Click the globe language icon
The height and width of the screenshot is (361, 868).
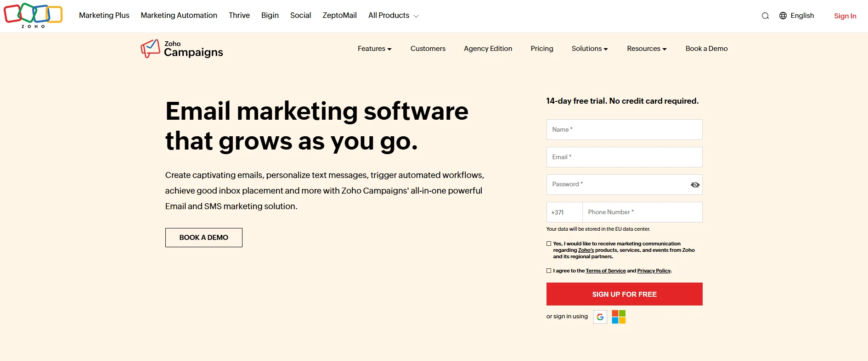tap(783, 16)
